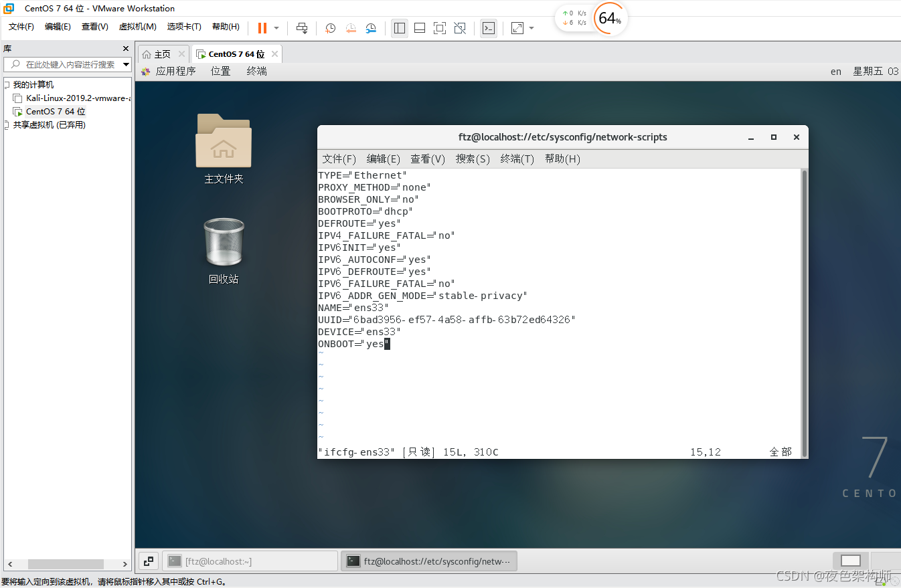Open the GNOME 位置 menu
The width and height of the screenshot is (901, 588).
[220, 71]
